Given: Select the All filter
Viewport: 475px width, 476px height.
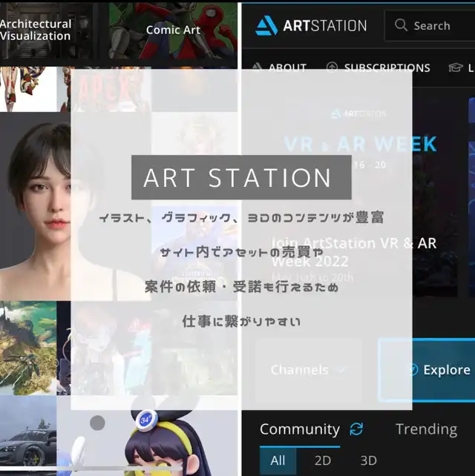Looking at the screenshot, I should [278, 460].
